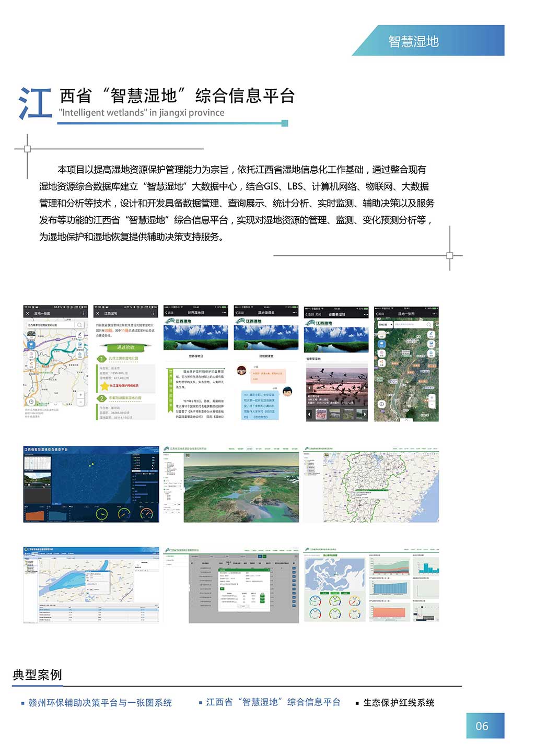Tap the locate-me target icon on satellite map
Viewport: 535px width, 756px height.
click(x=382, y=404)
